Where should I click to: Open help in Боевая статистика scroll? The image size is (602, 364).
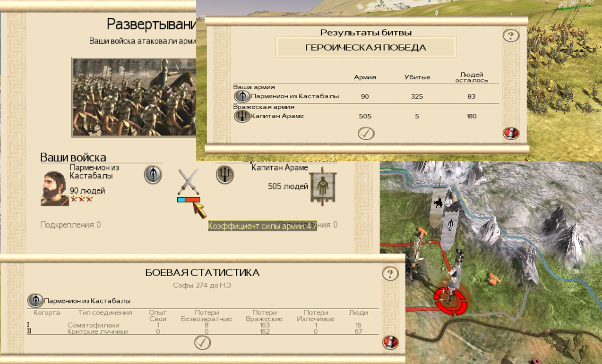coord(390,274)
